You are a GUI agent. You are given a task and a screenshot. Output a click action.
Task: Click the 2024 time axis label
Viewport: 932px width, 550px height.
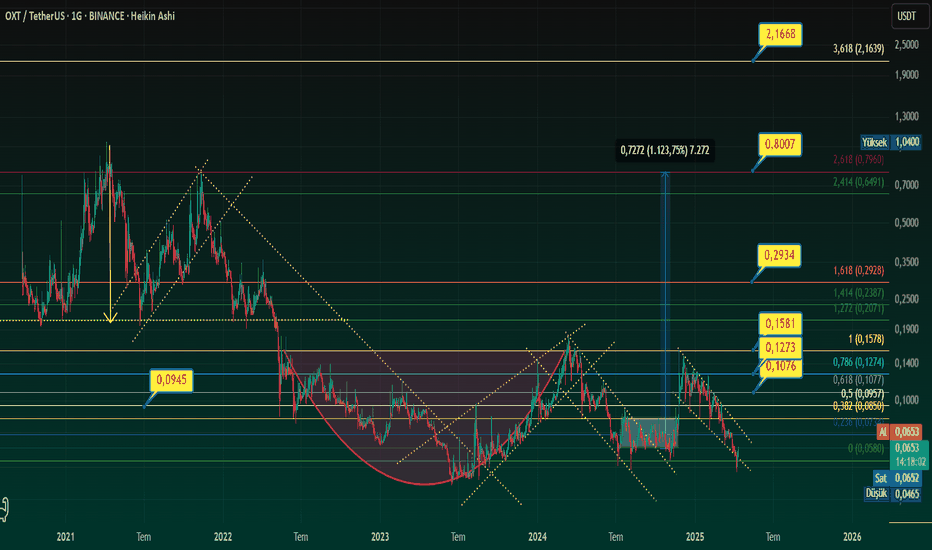click(x=537, y=537)
